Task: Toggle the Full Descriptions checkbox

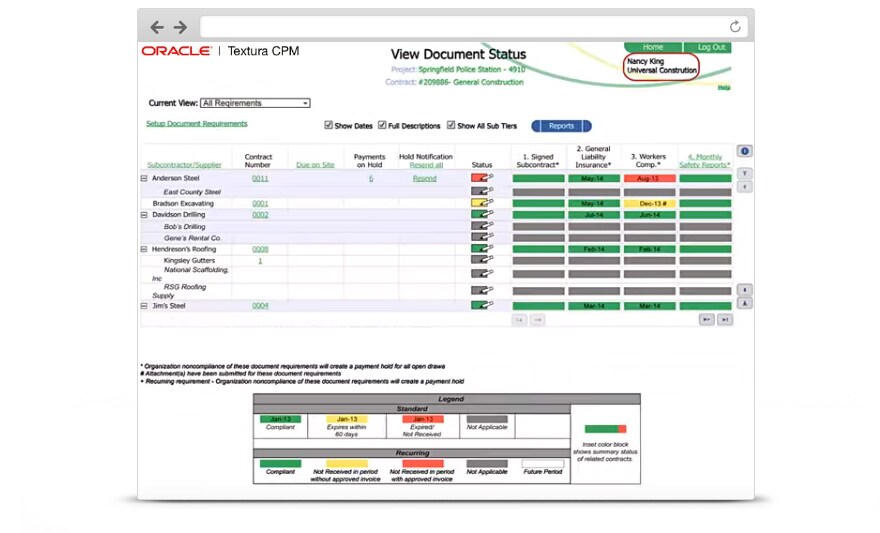Action: point(382,125)
